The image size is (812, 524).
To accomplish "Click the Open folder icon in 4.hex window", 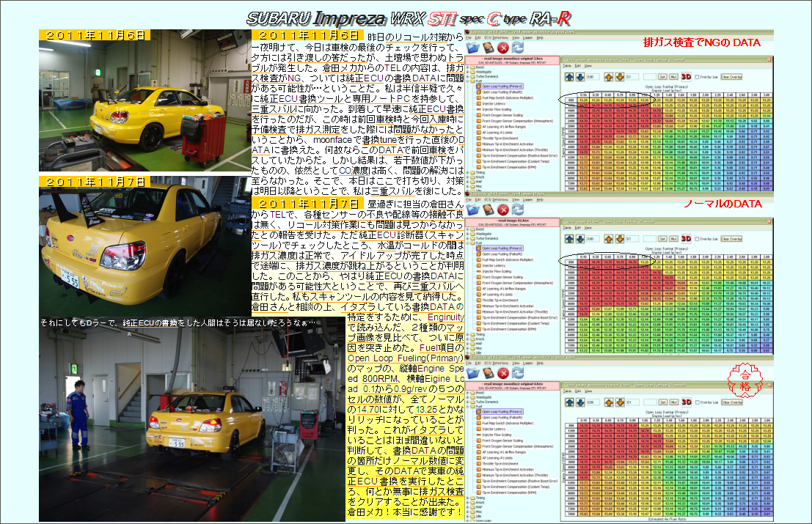I will click(x=473, y=373).
